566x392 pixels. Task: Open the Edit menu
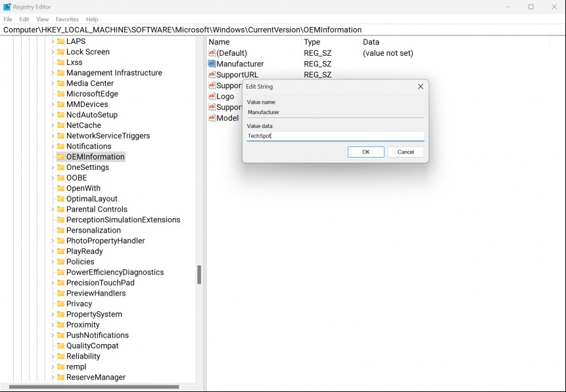click(24, 19)
